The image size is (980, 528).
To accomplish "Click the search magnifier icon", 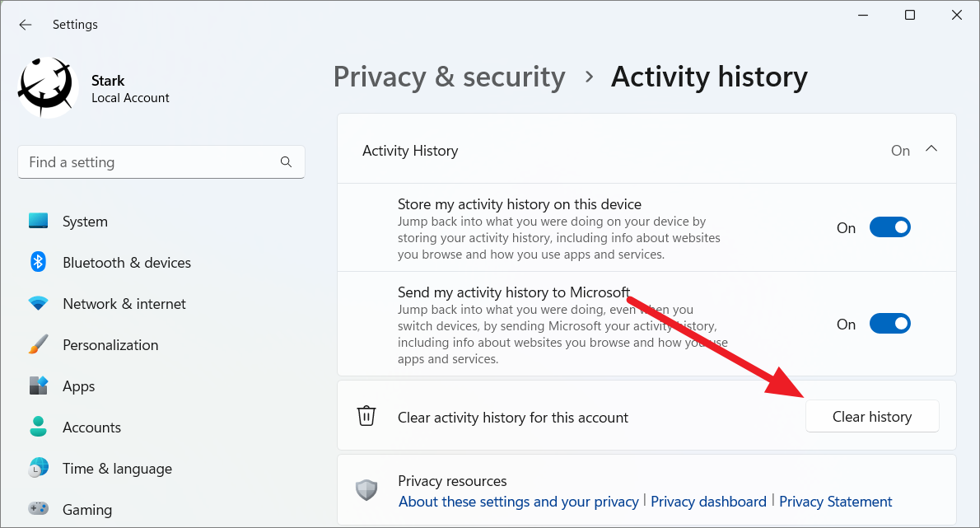I will 287,162.
